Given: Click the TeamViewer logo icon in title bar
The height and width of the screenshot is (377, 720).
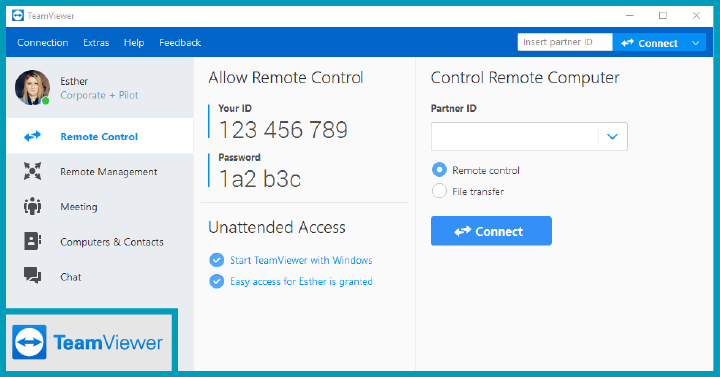Looking at the screenshot, I should click(x=17, y=16).
